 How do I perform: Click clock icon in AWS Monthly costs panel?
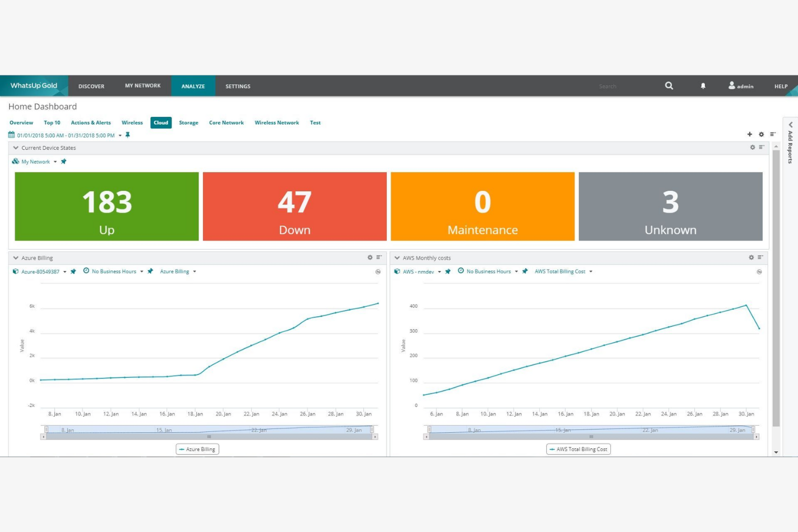click(460, 271)
